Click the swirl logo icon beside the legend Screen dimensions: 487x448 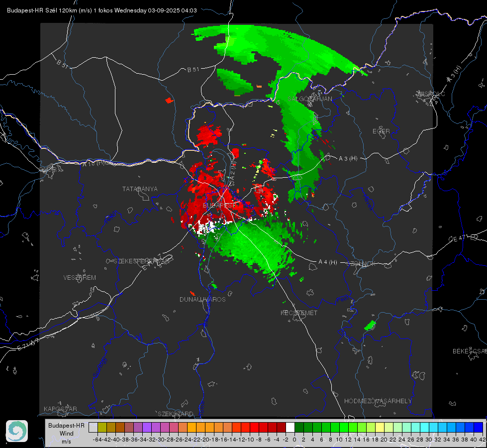coord(17,431)
